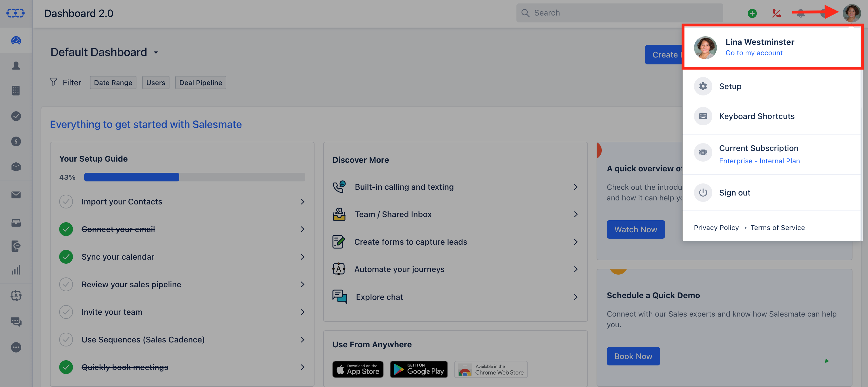Screen dimensions: 868x387
Task: Click the Salesmate logo icon
Action: [16, 13]
